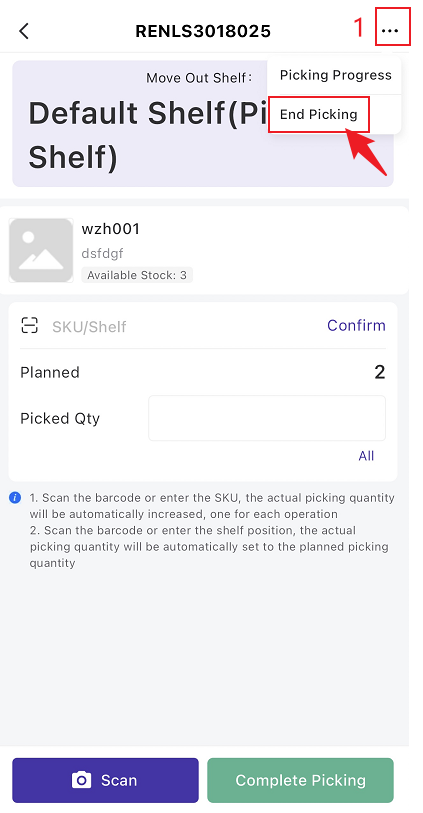
Task: Focus the Picked Qty input box
Action: [x=267, y=418]
